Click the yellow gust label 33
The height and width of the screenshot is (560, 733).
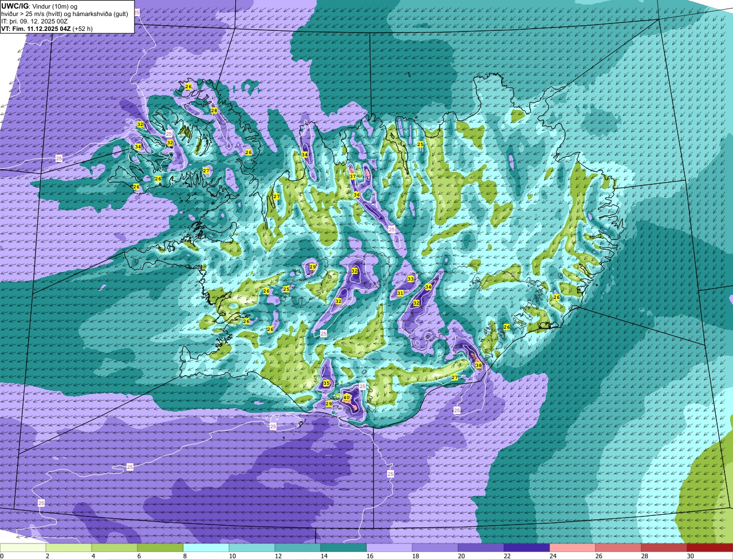click(x=411, y=279)
